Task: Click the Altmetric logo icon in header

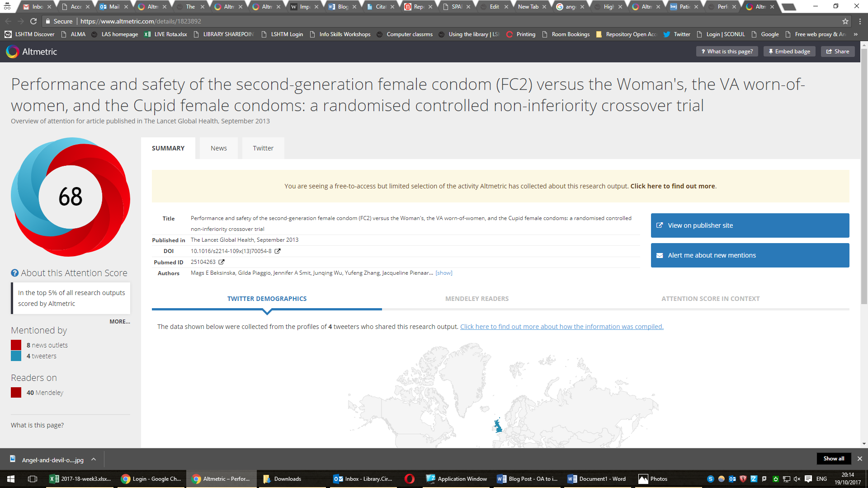Action: [12, 52]
